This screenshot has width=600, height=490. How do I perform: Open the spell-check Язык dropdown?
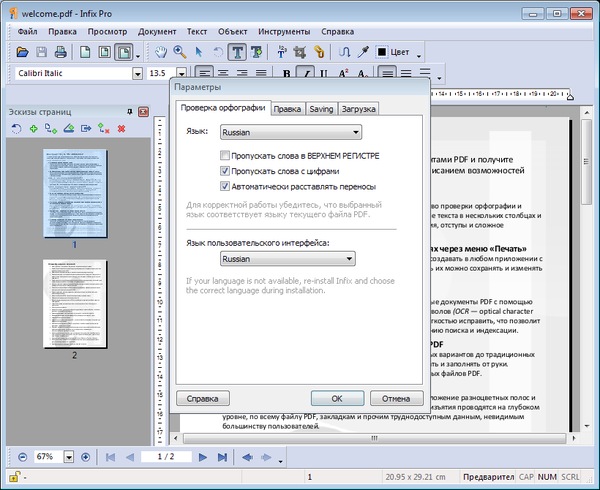290,131
